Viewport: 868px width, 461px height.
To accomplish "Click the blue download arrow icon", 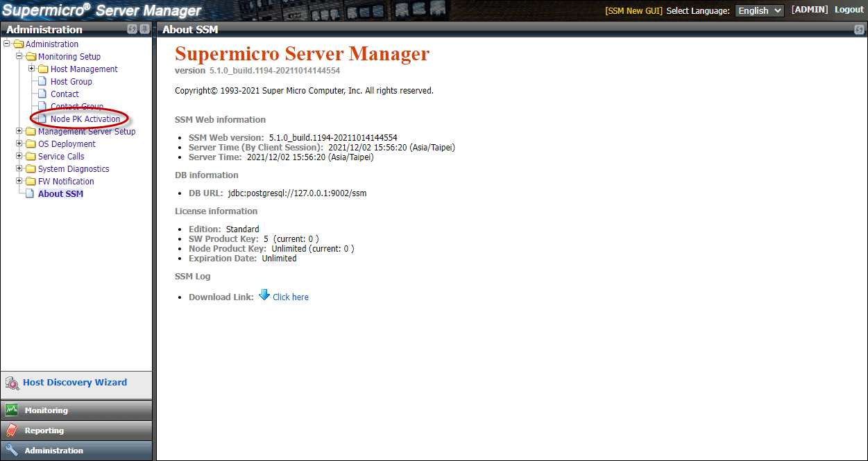I will pyautogui.click(x=264, y=295).
